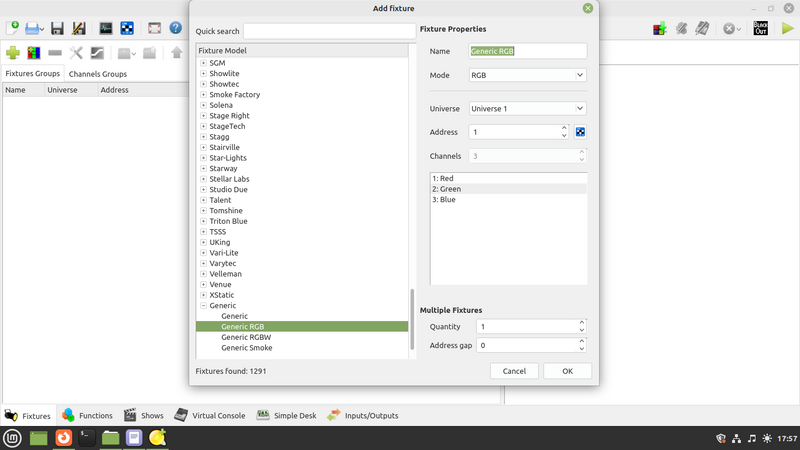Click the Live edit virtual console icon
The height and width of the screenshot is (450, 800).
703,28
